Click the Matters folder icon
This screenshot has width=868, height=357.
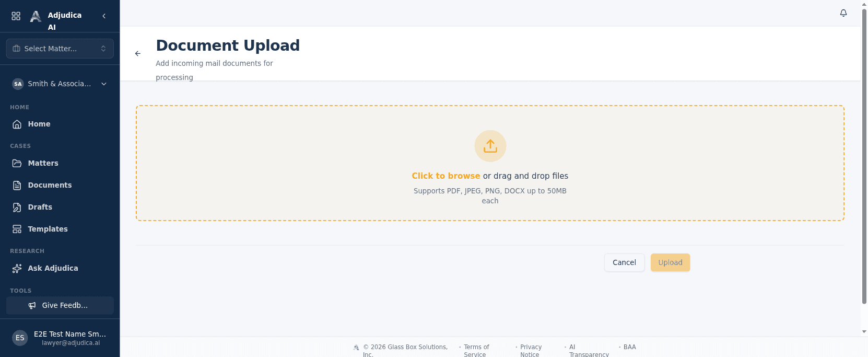tap(17, 163)
